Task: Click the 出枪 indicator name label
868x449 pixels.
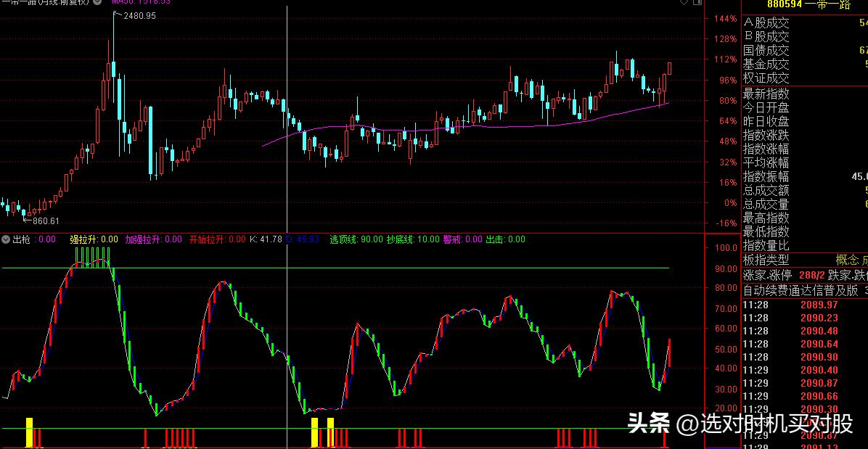Action: click(x=21, y=239)
